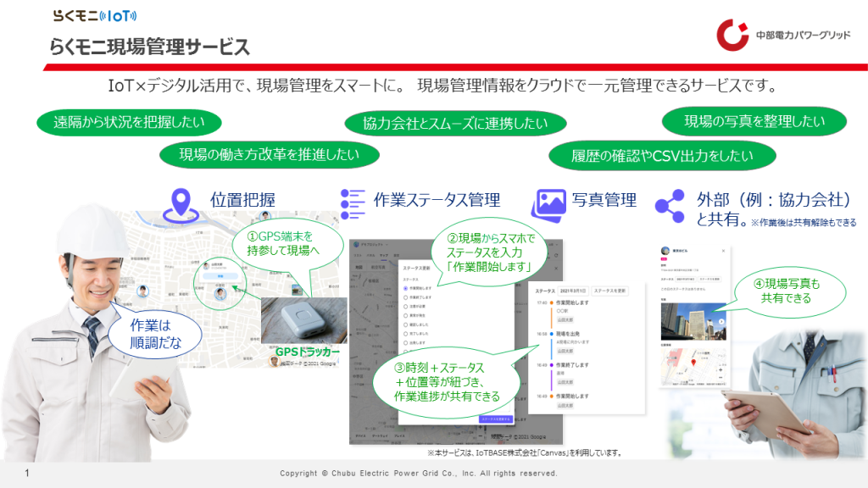Open the date field in the 東京のビル panel
Image resolution: width=868 pixels, height=488 pixels.
coord(685,279)
